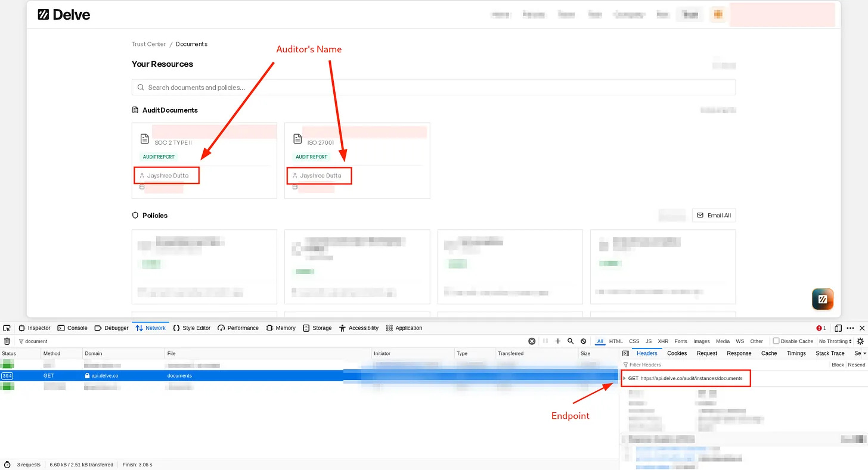Clear the filter text with X icon

(532, 341)
